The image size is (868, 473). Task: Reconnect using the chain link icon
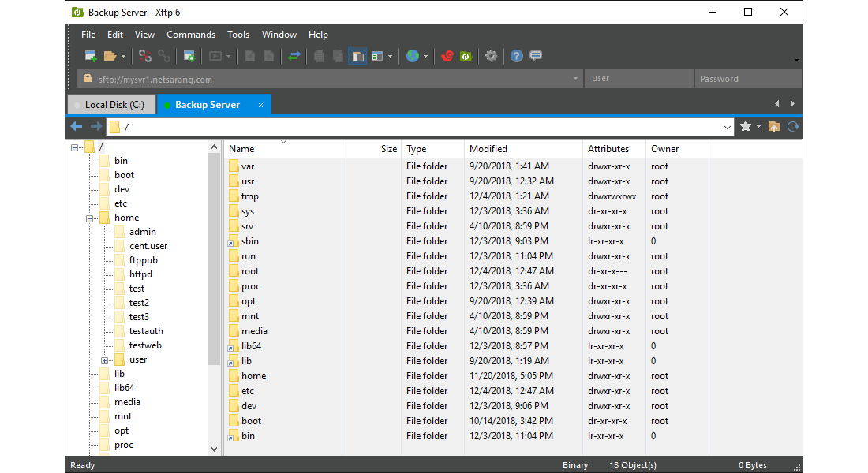(164, 55)
